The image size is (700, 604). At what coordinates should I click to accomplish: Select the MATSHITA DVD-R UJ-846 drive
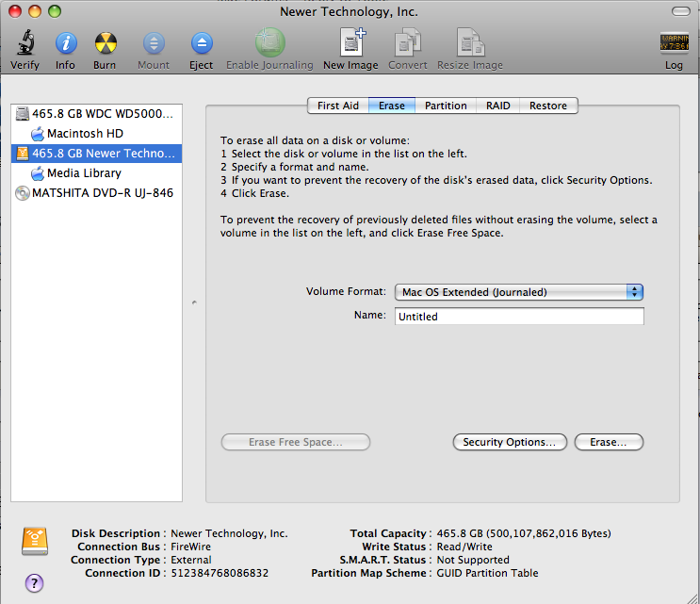96,193
